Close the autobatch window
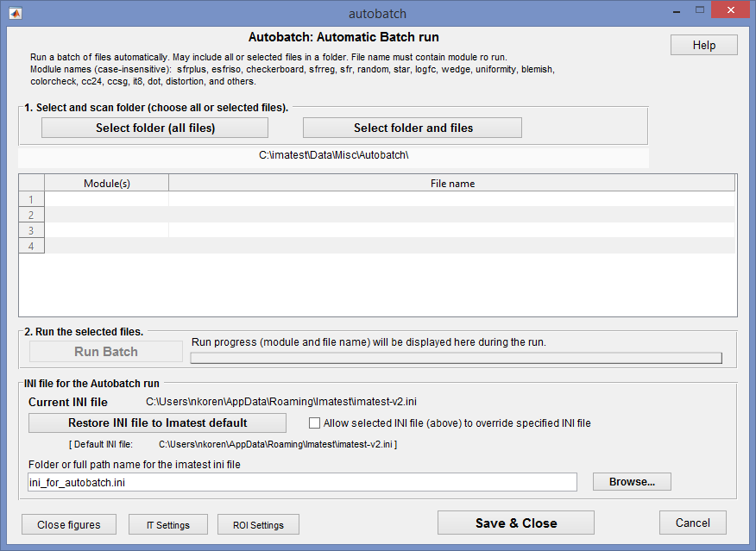756x551 pixels. (730, 10)
